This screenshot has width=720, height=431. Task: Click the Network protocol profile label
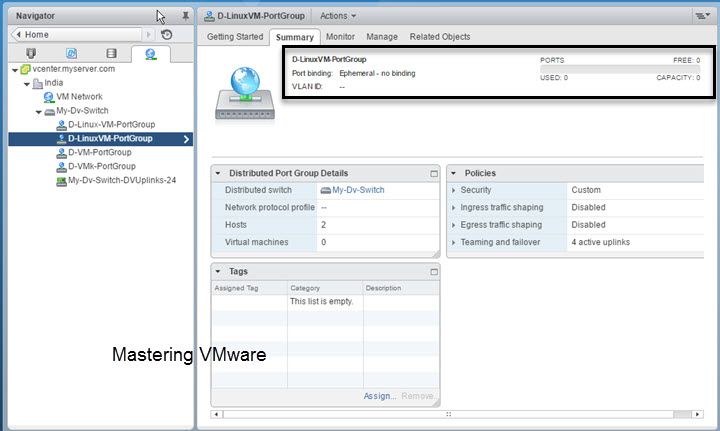pyautogui.click(x=270, y=207)
